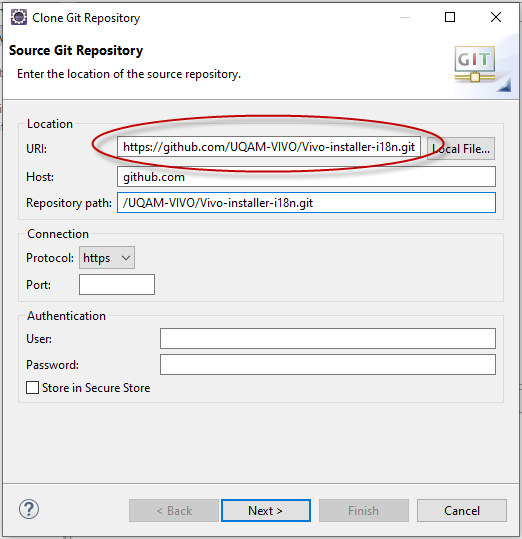
Task: Close the Clone Git Repository dialog
Action: [496, 17]
